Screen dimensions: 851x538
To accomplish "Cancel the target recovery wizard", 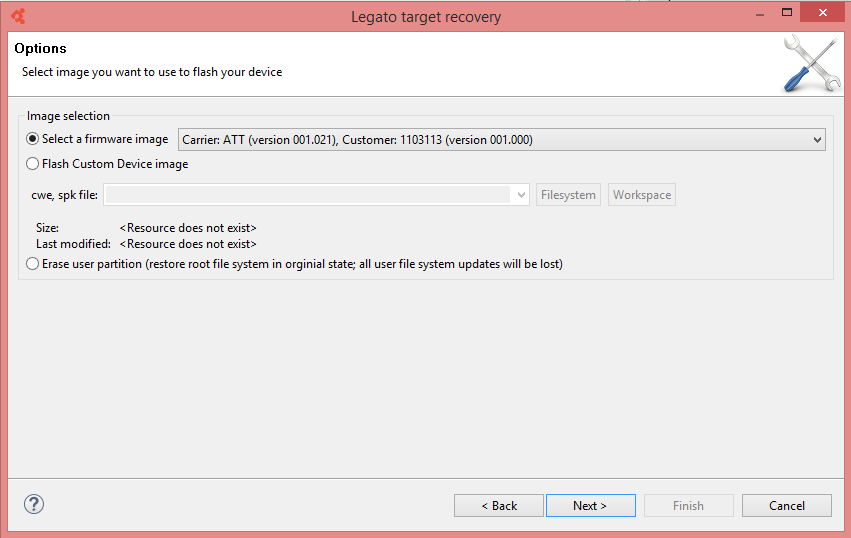I will [787, 505].
